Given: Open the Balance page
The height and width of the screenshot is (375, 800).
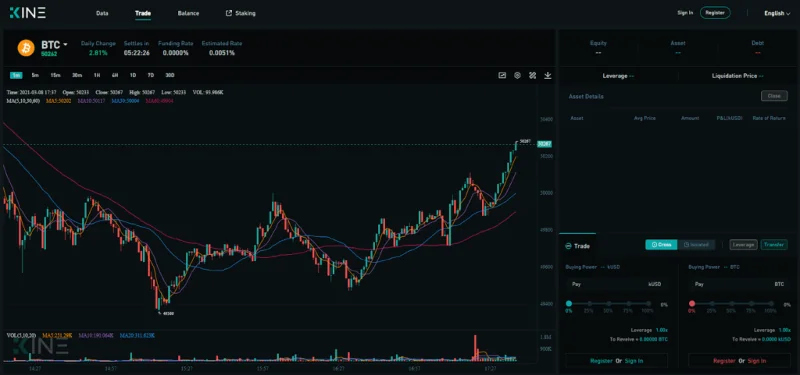Looking at the screenshot, I should [x=188, y=13].
